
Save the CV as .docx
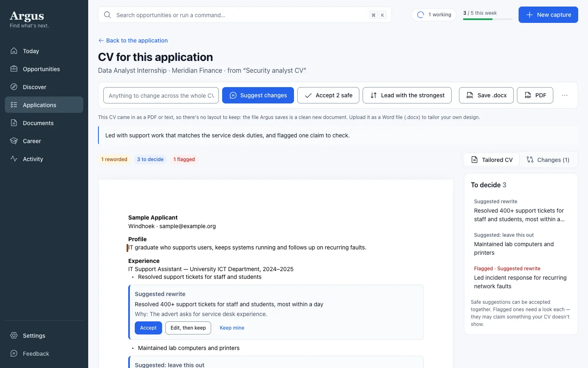tap(486, 95)
